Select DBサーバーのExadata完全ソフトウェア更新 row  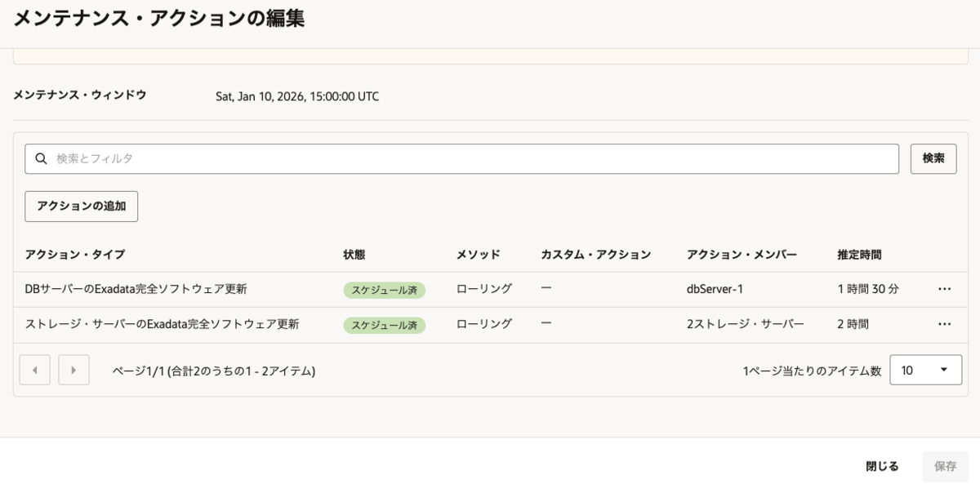pyautogui.click(x=136, y=289)
